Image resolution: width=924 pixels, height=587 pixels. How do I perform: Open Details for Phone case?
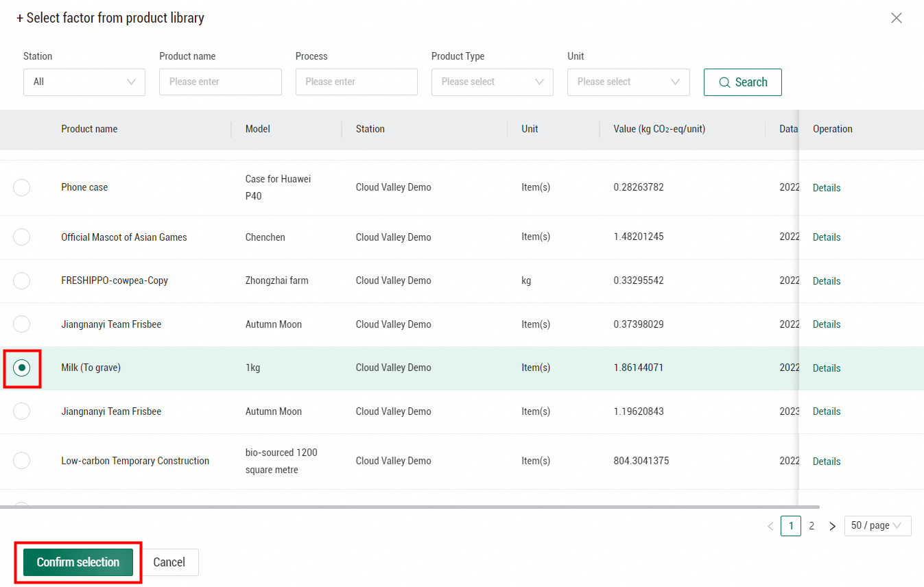(x=827, y=188)
